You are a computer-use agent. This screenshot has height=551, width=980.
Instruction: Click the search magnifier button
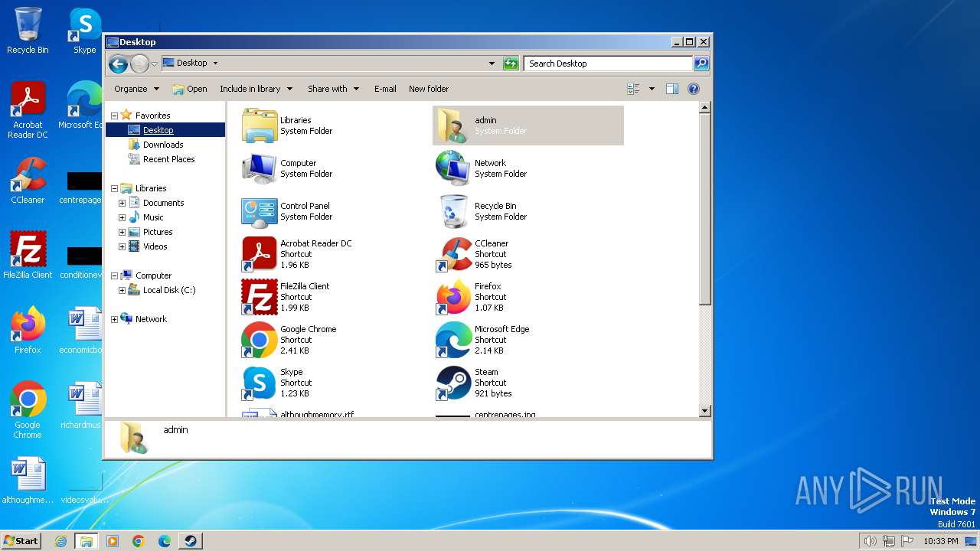(x=701, y=64)
